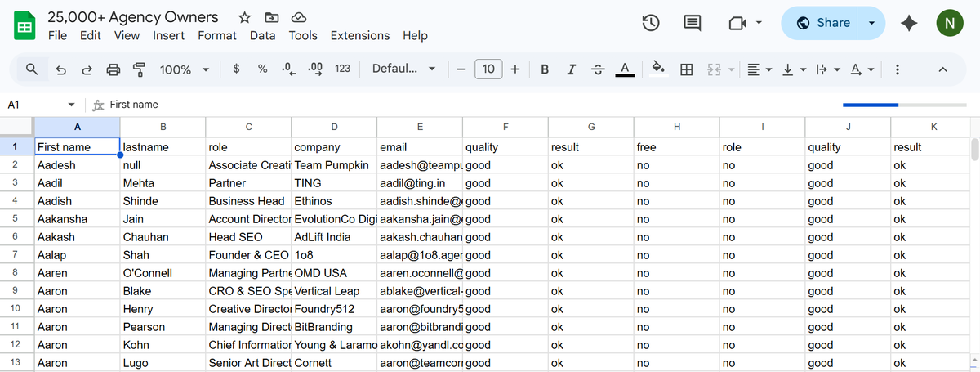980x372 pixels.
Task: Toggle italic formatting
Action: (x=572, y=69)
